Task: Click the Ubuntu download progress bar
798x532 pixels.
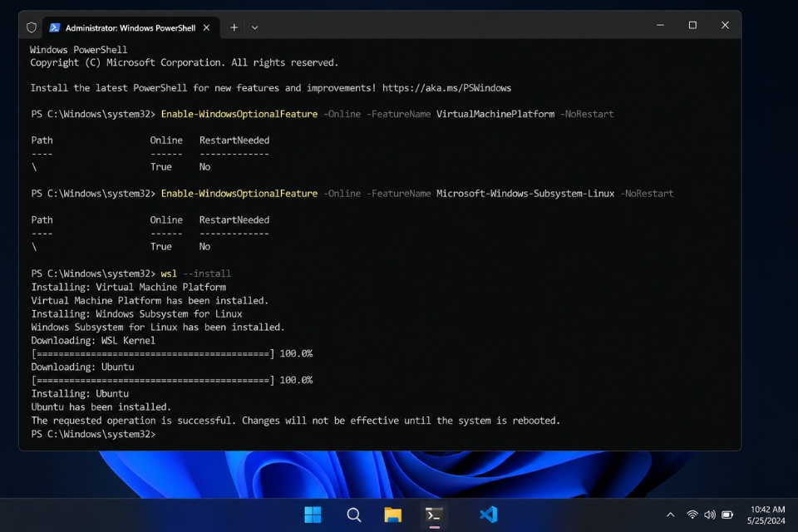Action: [x=153, y=380]
